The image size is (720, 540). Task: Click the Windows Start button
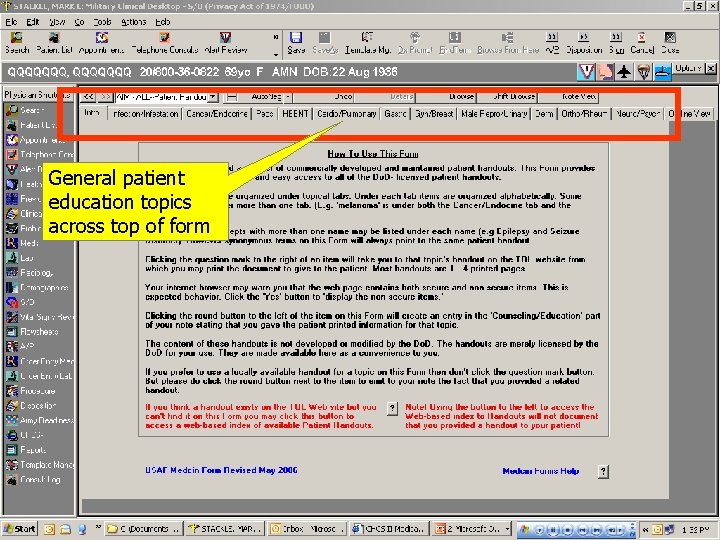click(x=20, y=529)
